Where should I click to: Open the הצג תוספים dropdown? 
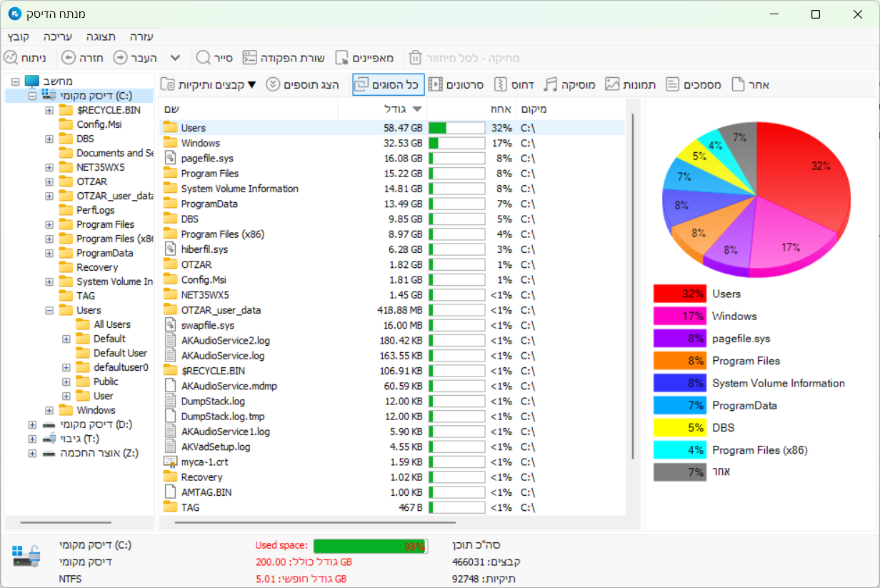pyautogui.click(x=303, y=85)
